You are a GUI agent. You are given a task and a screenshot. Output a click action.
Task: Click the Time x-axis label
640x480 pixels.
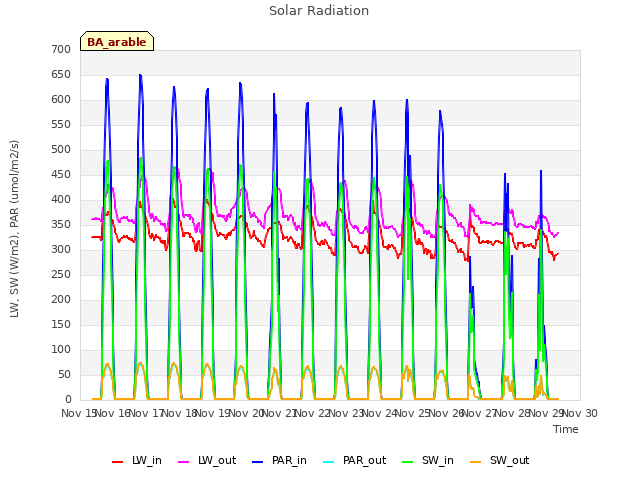coord(566,429)
